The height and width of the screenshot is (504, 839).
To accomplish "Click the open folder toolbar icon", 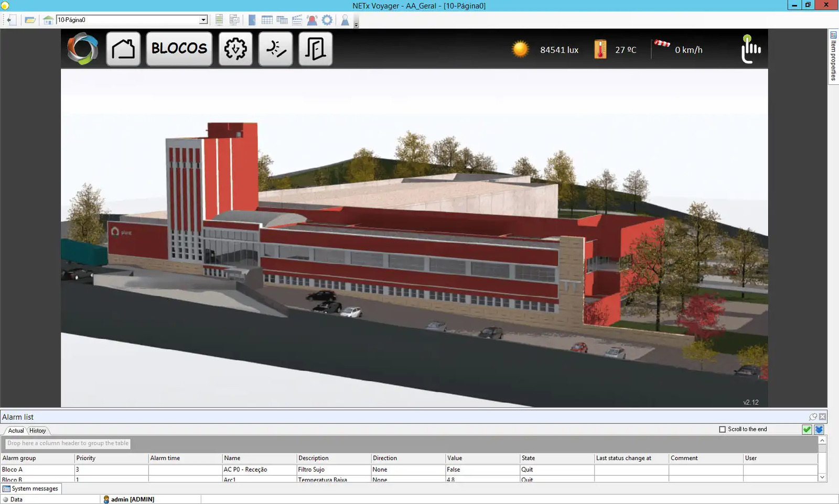I will click(30, 20).
